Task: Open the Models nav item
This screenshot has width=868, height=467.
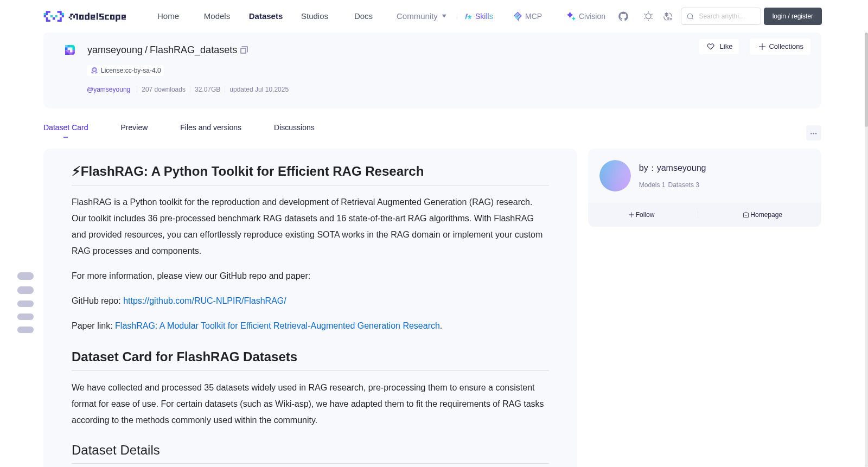Action: click(217, 16)
